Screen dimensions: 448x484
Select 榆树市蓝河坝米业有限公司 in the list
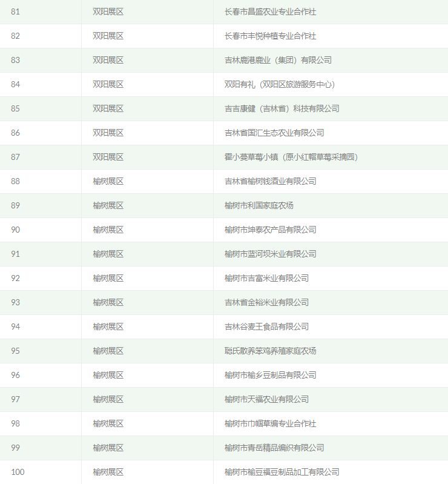tap(270, 254)
